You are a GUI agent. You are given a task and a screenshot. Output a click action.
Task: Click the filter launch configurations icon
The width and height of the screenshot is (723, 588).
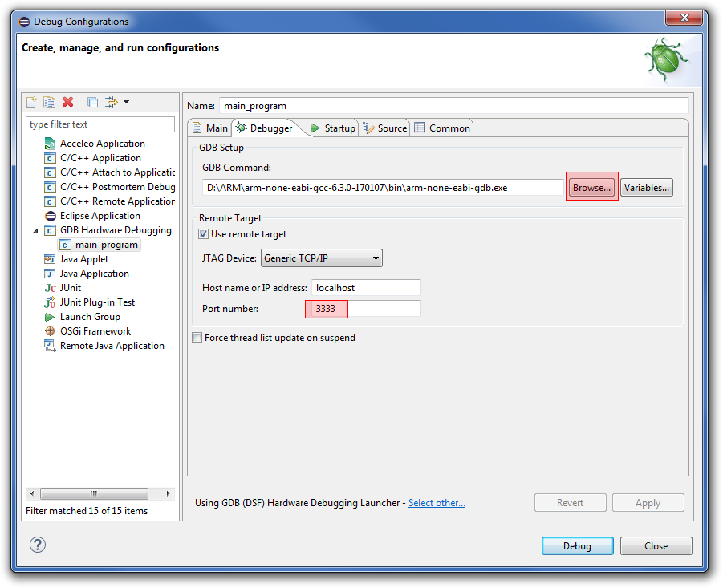tap(111, 102)
